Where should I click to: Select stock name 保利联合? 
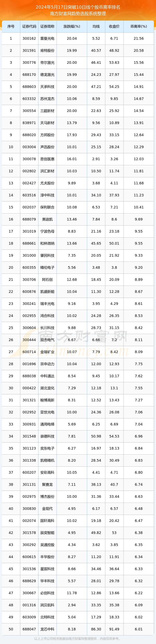pyautogui.click(x=47, y=207)
